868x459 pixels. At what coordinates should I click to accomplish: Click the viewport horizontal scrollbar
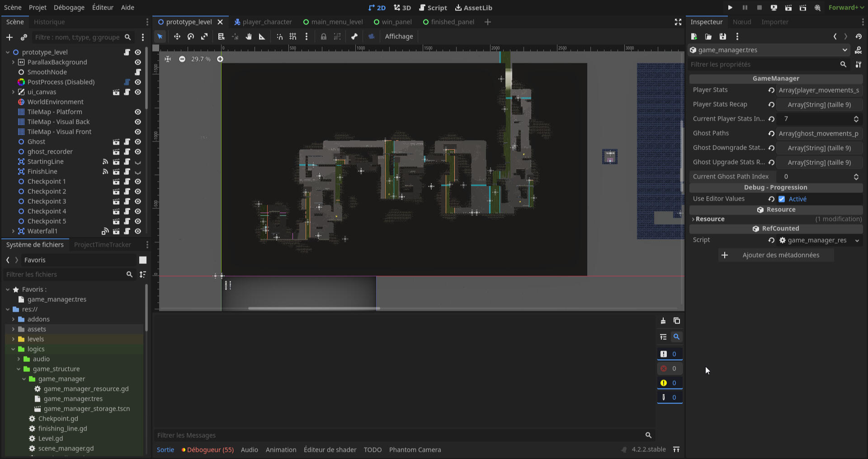click(314, 309)
